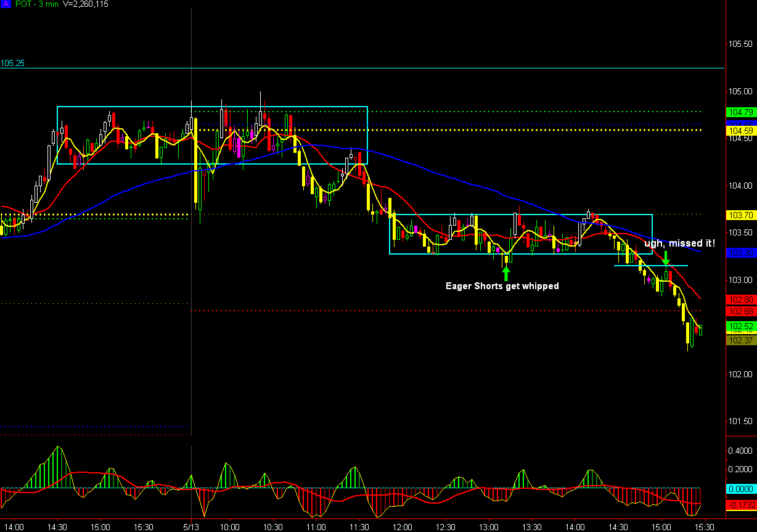The image size is (757, 532).
Task: Click the red 102.68 price tag
Action: point(740,311)
